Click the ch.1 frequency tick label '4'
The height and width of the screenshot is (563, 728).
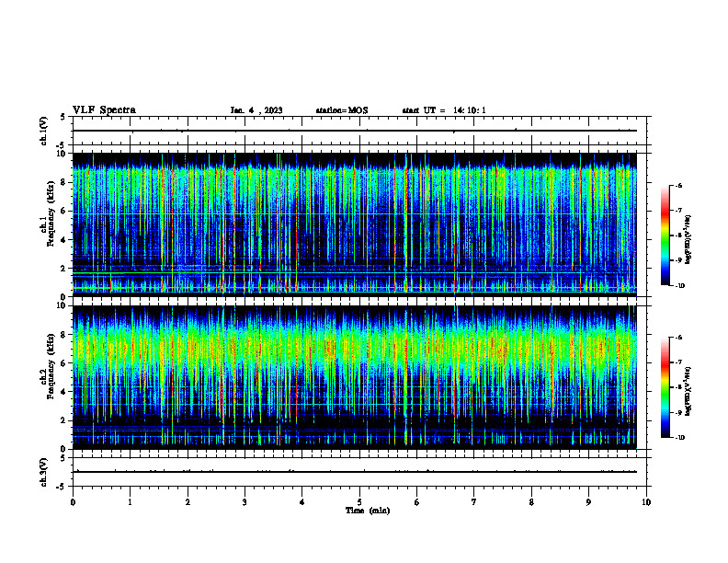point(63,240)
